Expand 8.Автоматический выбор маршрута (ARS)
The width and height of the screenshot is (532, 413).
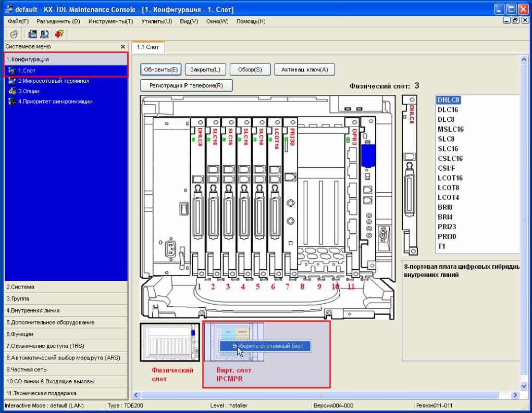coord(66,358)
